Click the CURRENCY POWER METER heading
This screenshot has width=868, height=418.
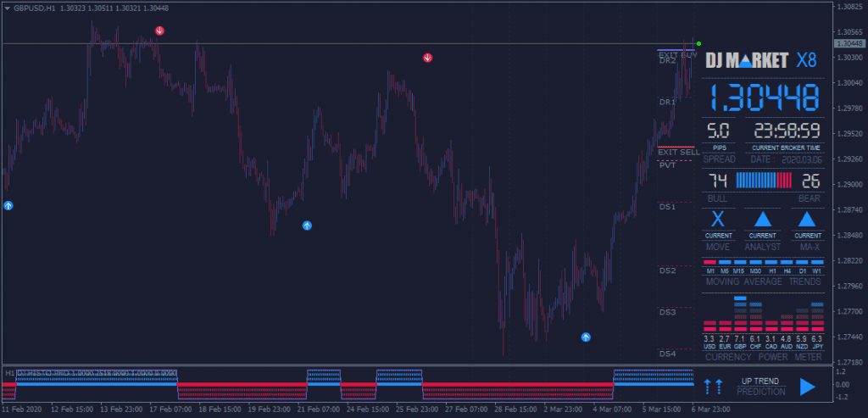pyautogui.click(x=764, y=357)
